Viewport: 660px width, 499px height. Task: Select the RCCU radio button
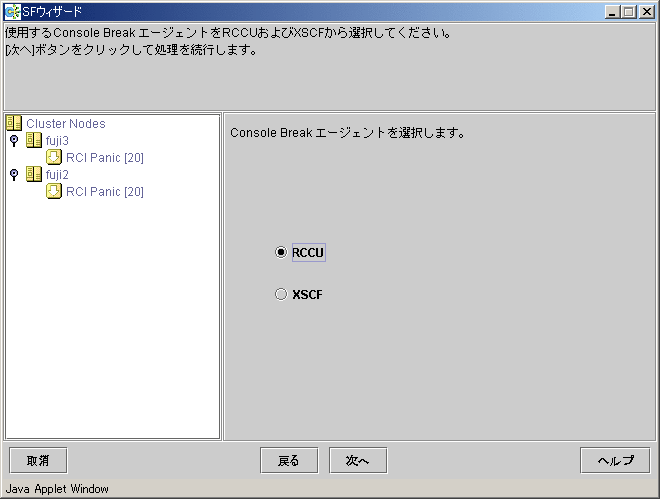tap(281, 252)
